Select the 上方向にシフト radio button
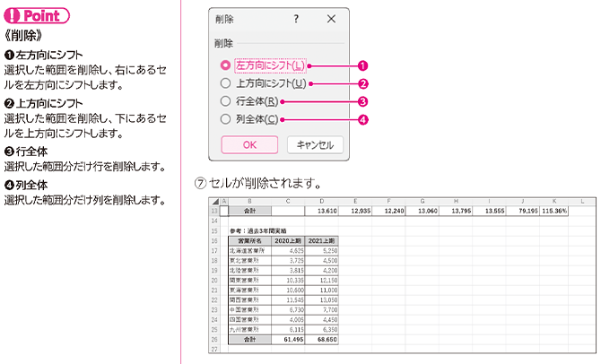Viewport: 601px width, 364px height. [x=225, y=83]
